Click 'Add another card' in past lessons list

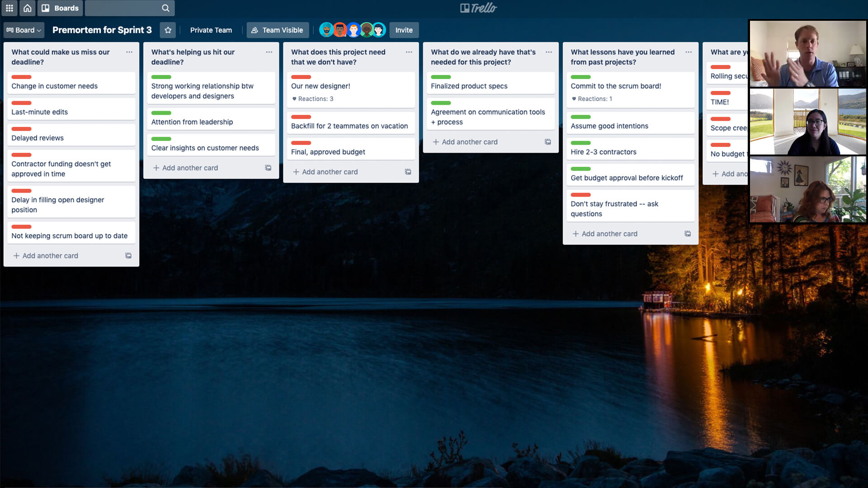coord(609,234)
